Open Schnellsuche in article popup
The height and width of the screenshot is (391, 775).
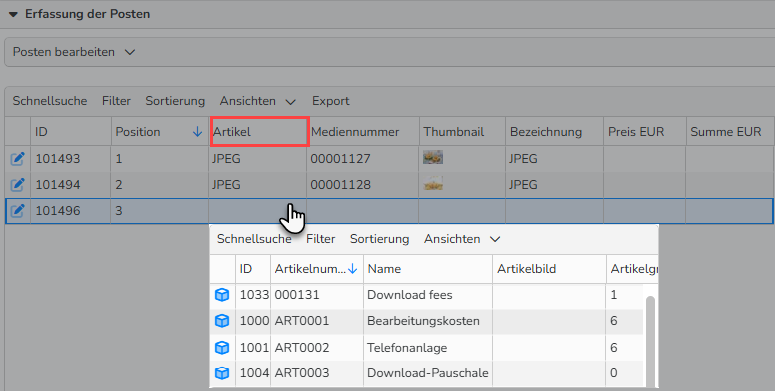[254, 239]
